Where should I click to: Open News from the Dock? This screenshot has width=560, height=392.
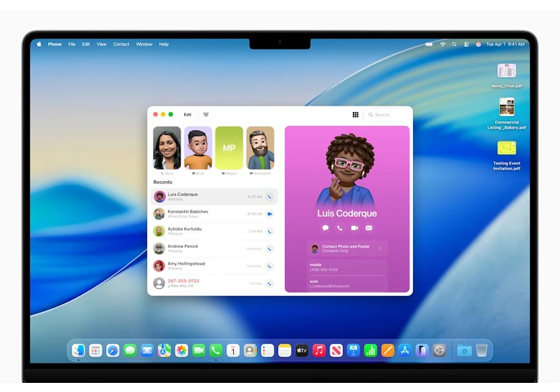[336, 351]
